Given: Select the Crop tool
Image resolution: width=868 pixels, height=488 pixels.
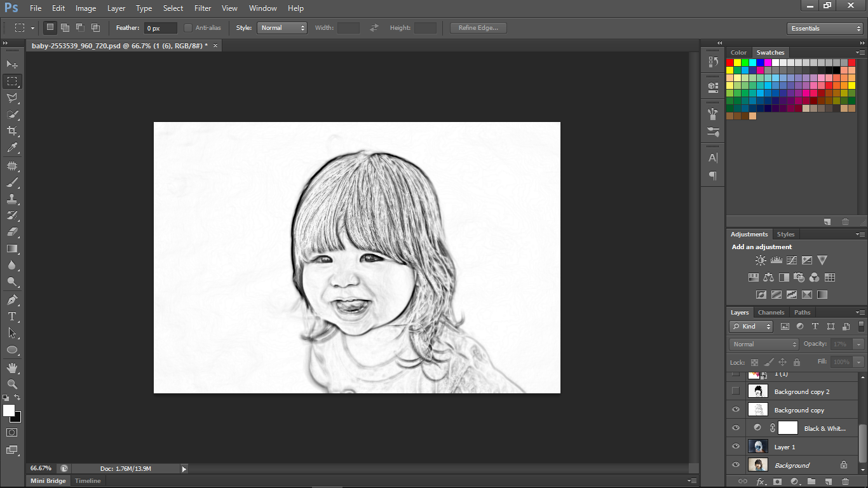Looking at the screenshot, I should point(12,131).
